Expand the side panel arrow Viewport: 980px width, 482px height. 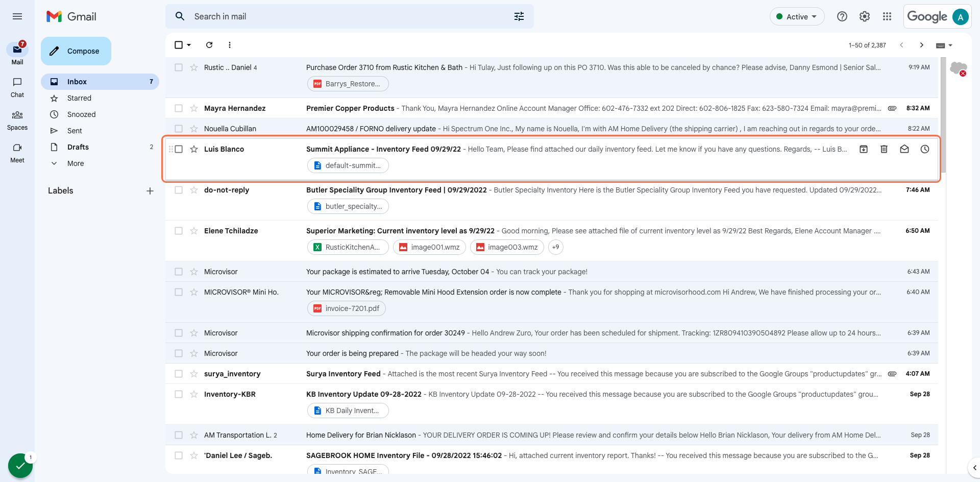pyautogui.click(x=974, y=468)
